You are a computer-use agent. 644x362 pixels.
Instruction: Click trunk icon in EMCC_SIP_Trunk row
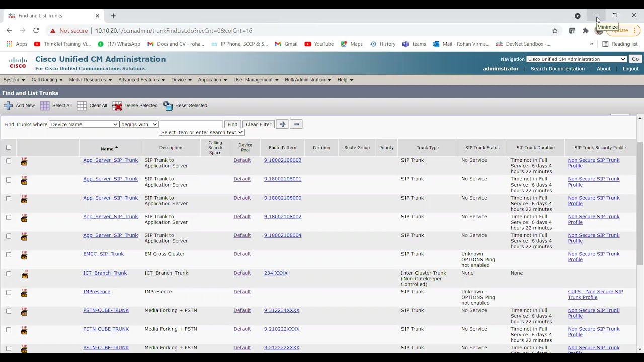(x=24, y=255)
